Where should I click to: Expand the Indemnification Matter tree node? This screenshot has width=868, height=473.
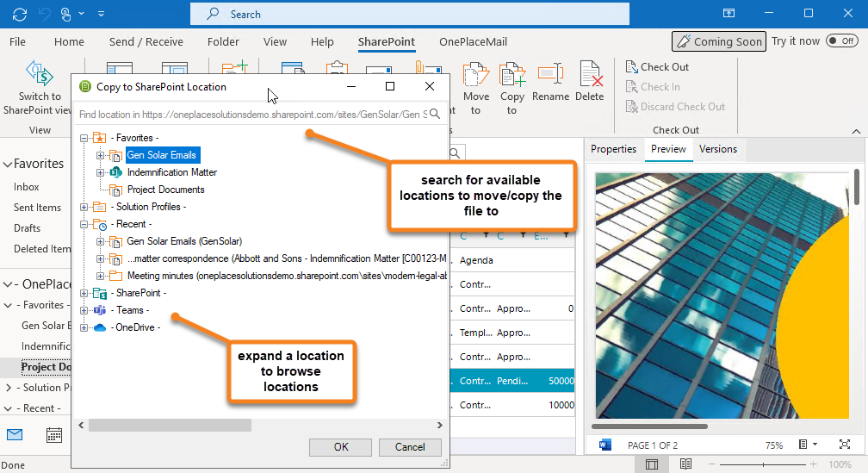click(100, 173)
